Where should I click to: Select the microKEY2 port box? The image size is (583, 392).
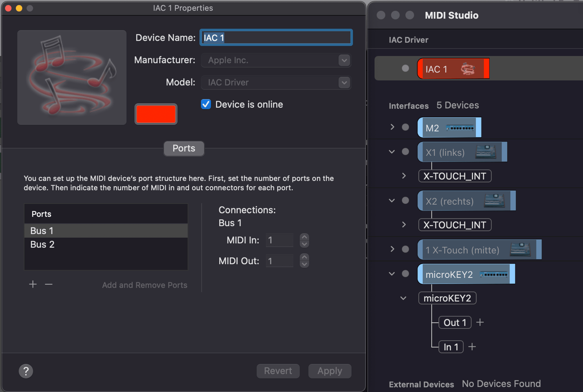(447, 298)
